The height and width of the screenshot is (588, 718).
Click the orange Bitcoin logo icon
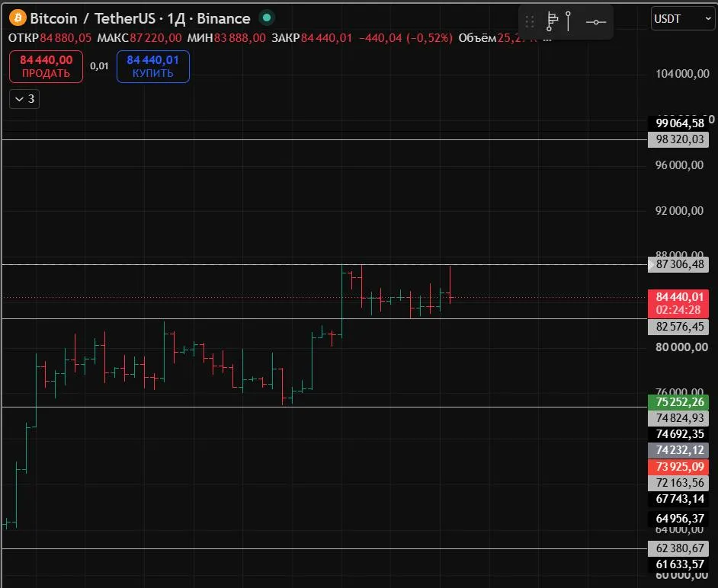point(18,18)
